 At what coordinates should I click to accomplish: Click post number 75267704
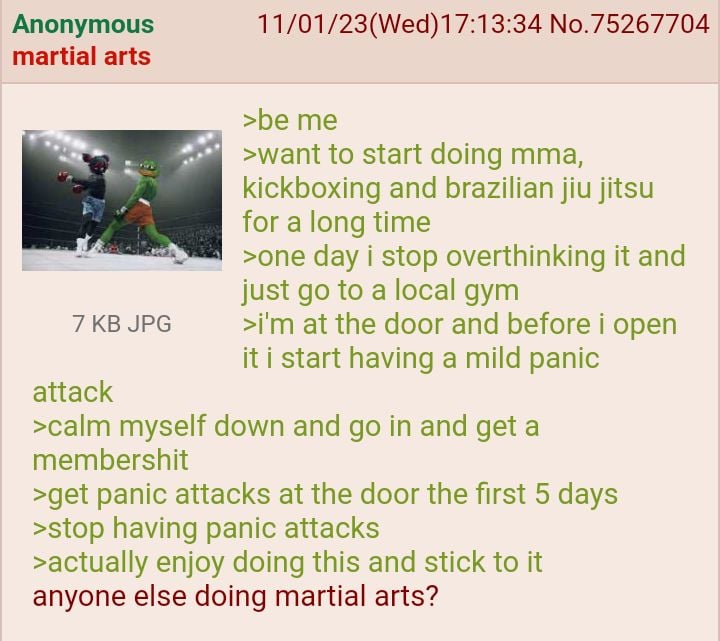[x=650, y=24]
